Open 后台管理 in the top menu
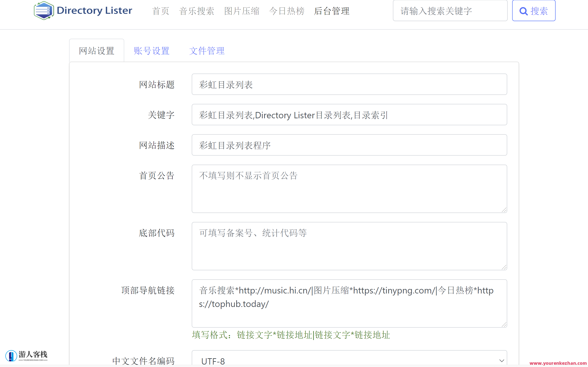The width and height of the screenshot is (588, 367). pyautogui.click(x=331, y=11)
